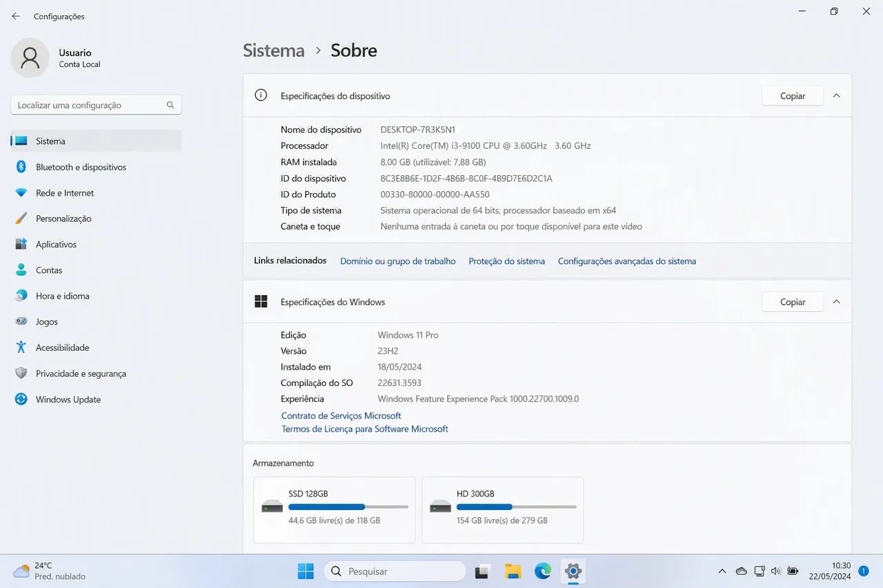Viewport: 883px width, 588px height.
Task: Open the clock showing 10:30 22/05/2024
Action: click(831, 571)
